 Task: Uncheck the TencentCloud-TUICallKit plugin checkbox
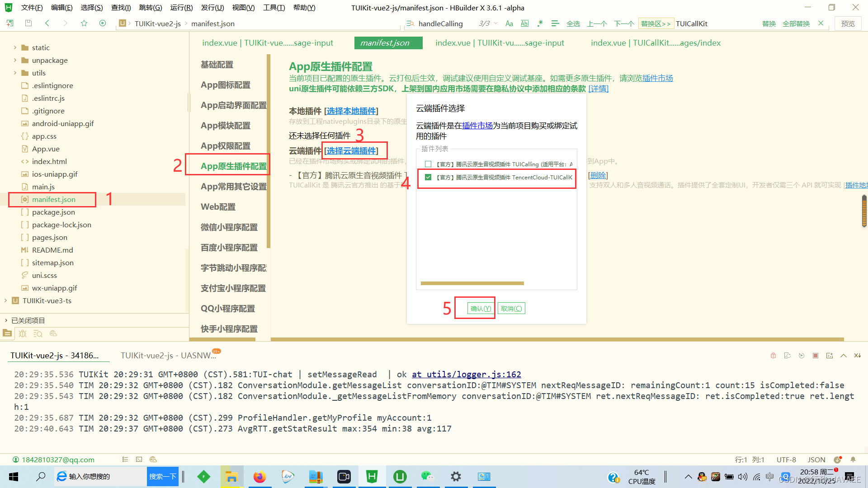pos(428,177)
